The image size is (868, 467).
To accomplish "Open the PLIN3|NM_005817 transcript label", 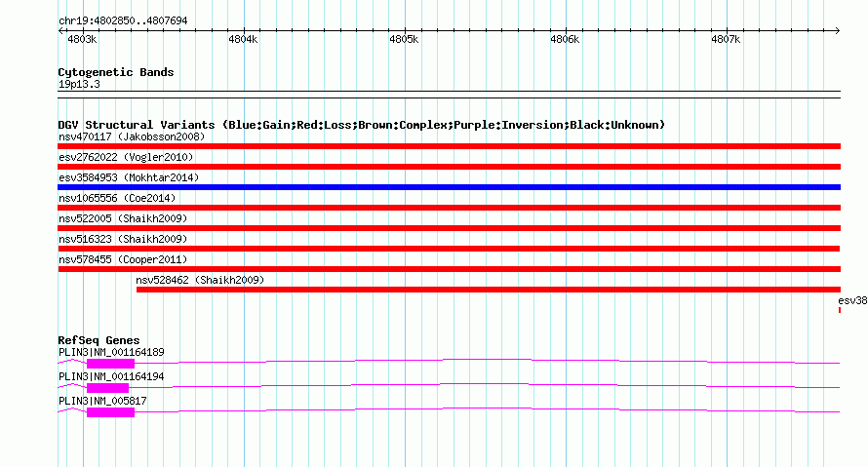I will 102,401.
